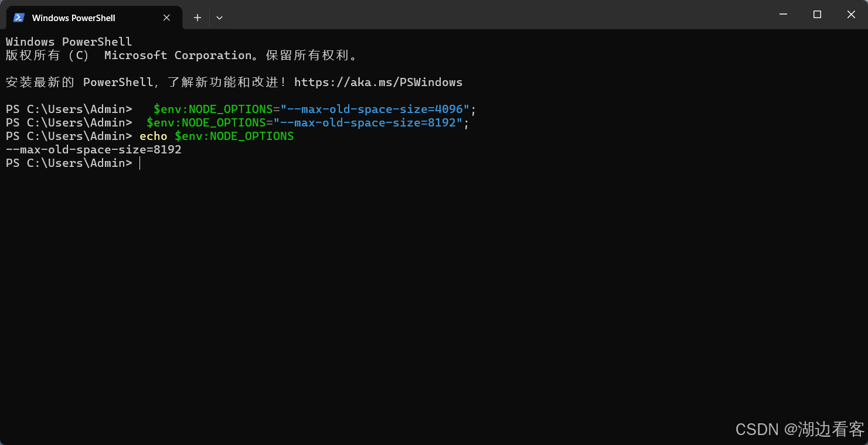Click the echo command word

(154, 136)
